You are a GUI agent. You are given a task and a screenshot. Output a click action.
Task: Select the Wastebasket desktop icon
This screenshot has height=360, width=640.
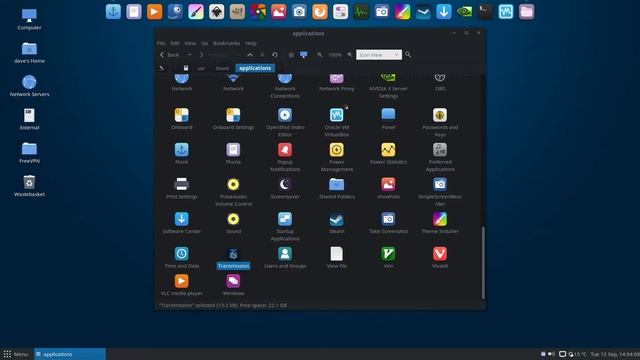tap(29, 186)
